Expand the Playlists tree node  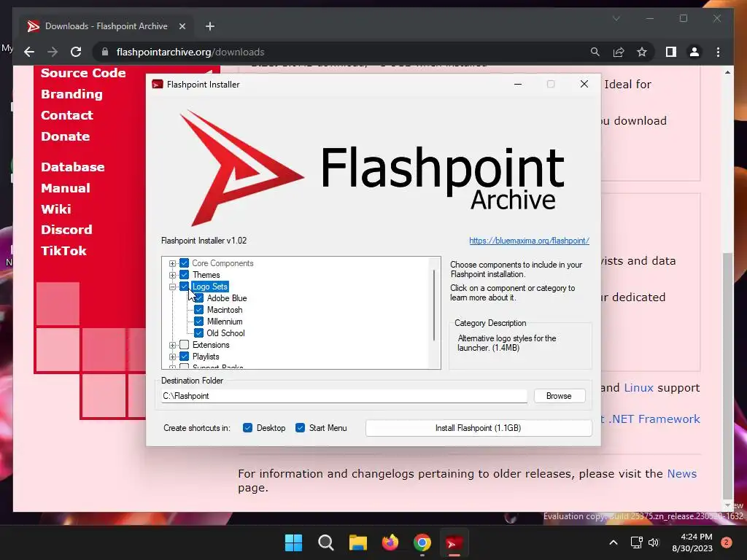coord(172,357)
